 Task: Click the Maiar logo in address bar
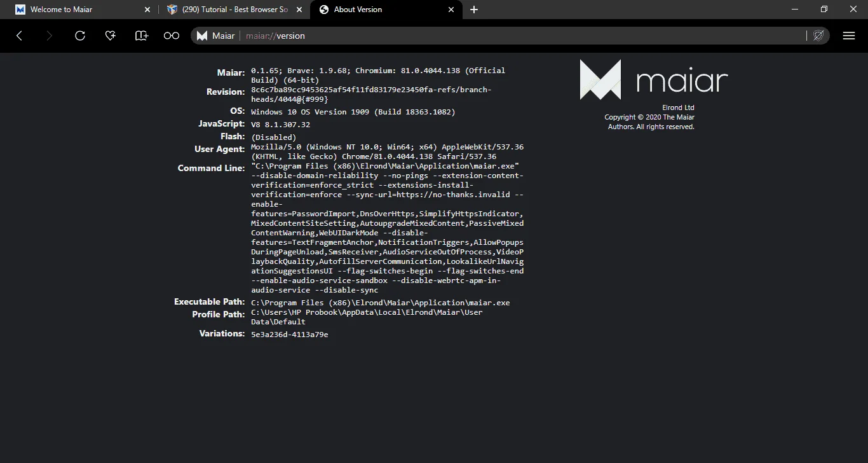[202, 36]
